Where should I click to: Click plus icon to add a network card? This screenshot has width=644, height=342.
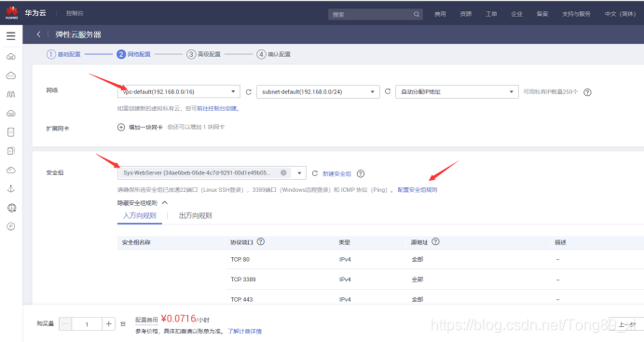coord(121,128)
